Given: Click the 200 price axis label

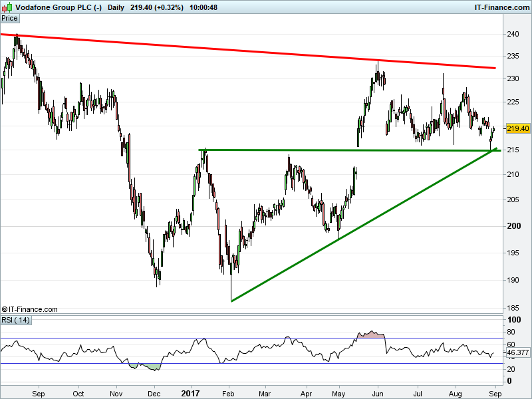Looking at the screenshot, I should pyautogui.click(x=513, y=226).
